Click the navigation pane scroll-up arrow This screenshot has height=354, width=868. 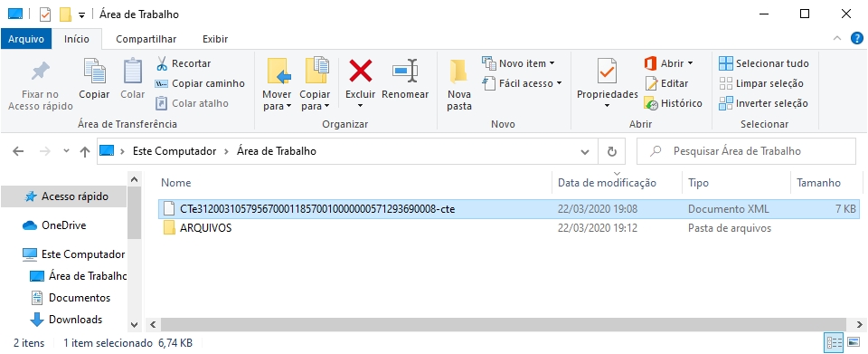point(135,179)
